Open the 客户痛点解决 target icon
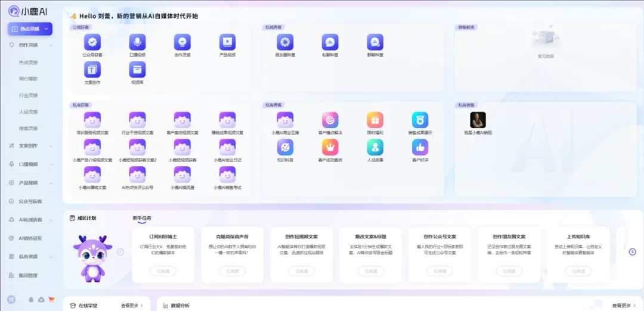 tap(330, 120)
